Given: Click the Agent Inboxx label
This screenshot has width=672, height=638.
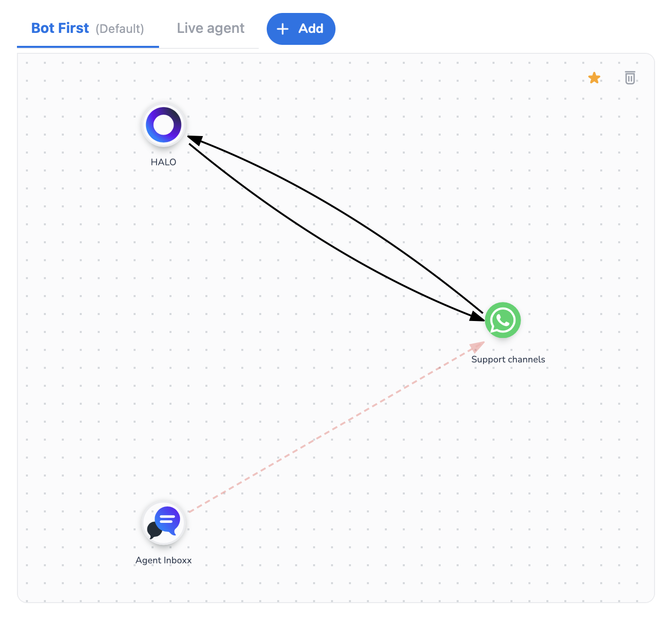Looking at the screenshot, I should 164,560.
